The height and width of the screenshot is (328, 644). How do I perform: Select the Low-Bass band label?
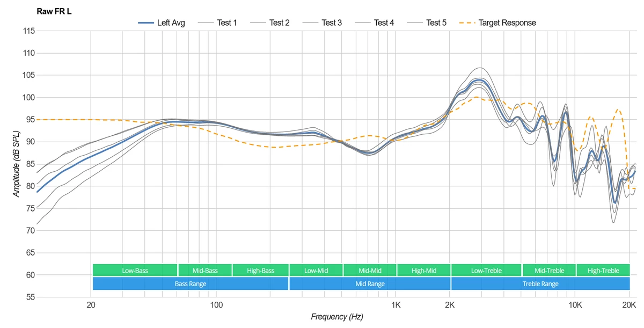135,270
